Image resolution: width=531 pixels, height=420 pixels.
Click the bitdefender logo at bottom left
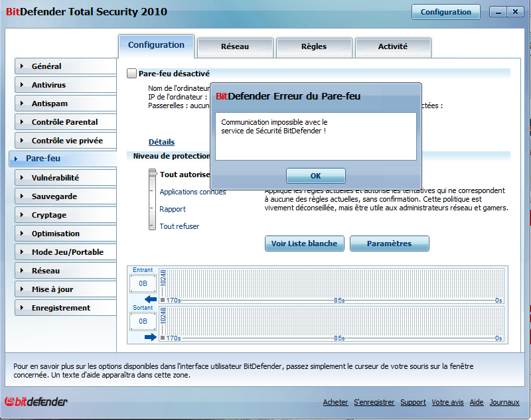coord(36,401)
